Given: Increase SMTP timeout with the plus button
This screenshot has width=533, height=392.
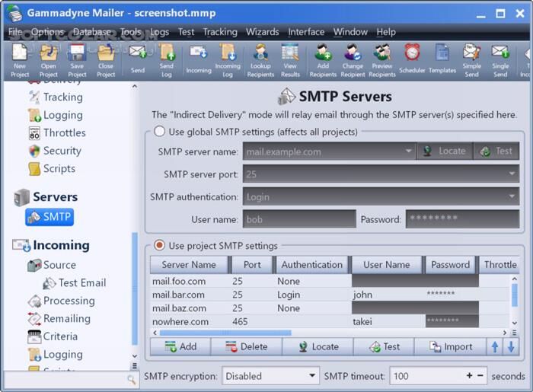Looking at the screenshot, I should point(469,376).
